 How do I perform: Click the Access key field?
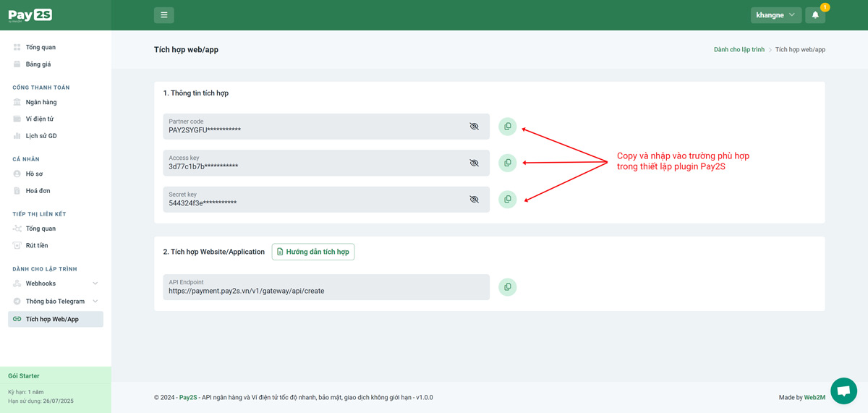[x=326, y=163]
